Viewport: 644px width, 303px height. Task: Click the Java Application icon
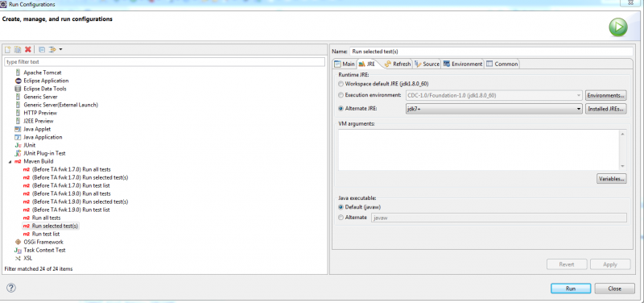pos(18,137)
